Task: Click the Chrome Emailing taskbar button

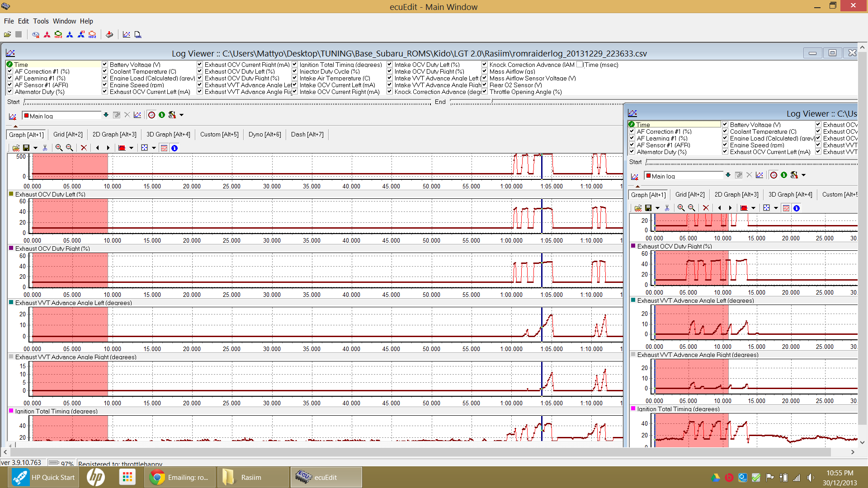Action: (x=180, y=477)
